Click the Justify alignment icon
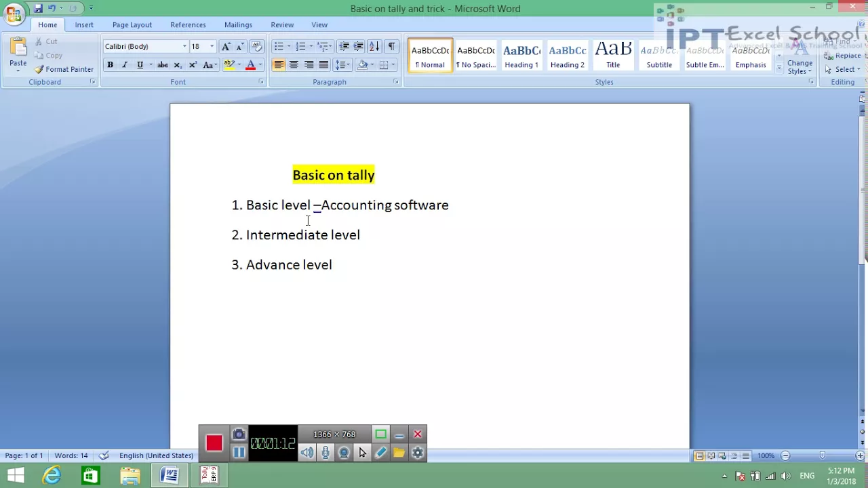This screenshot has width=868, height=488. [x=323, y=65]
